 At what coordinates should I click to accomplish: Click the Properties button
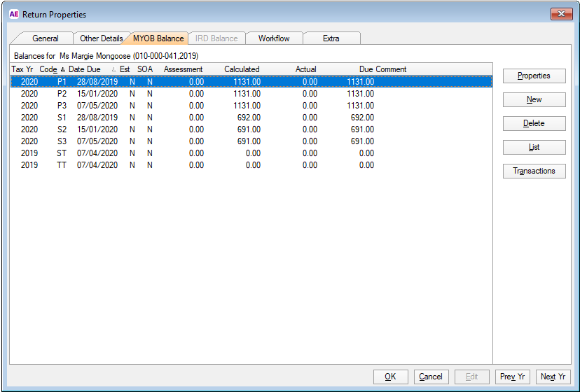(x=534, y=76)
